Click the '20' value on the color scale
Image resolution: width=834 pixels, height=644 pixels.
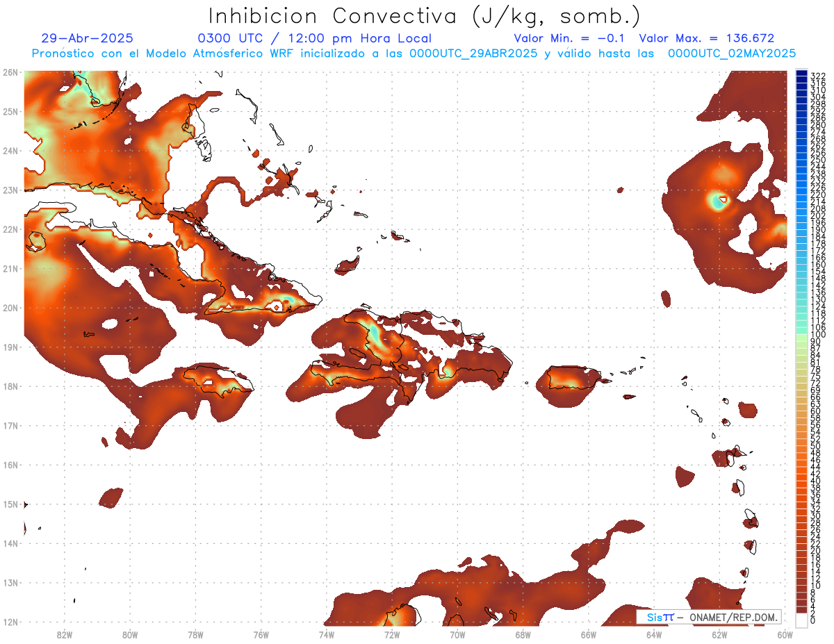[x=816, y=550]
